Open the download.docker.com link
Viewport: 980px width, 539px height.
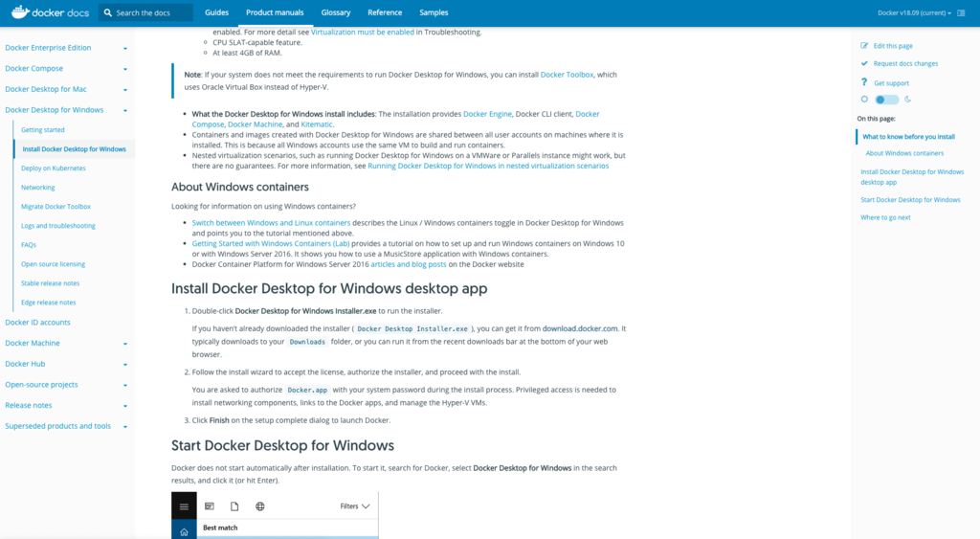coord(580,328)
